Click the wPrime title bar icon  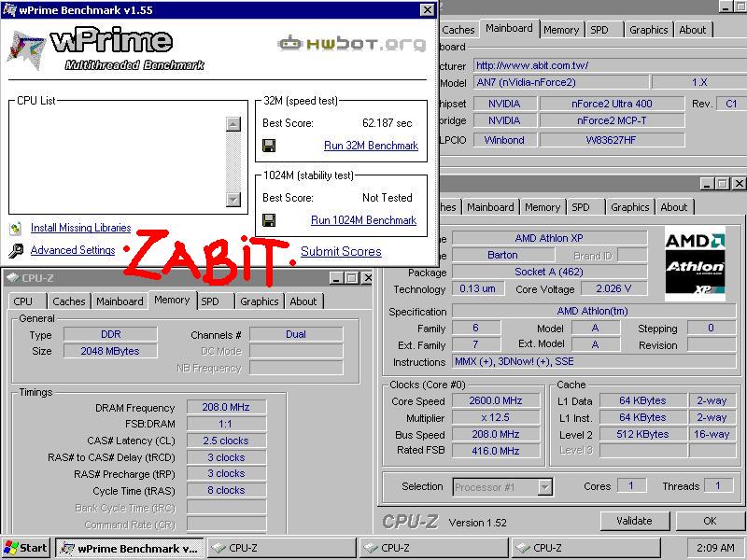9,9
